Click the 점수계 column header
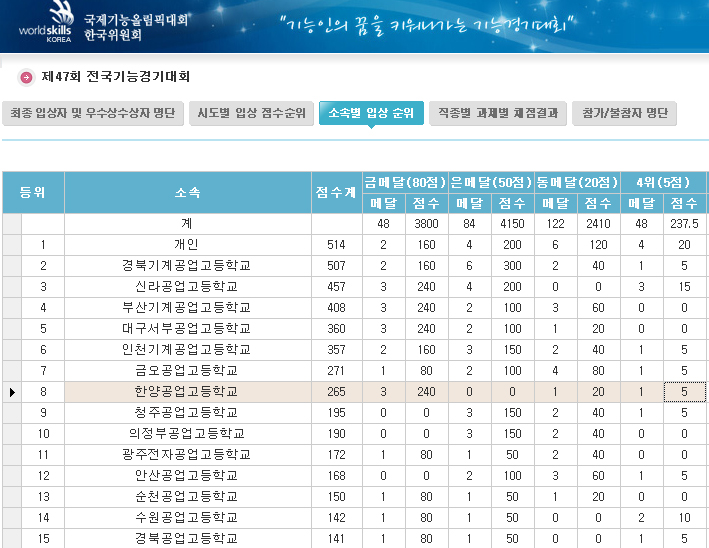Image resolution: width=709 pixels, height=548 pixels. [x=335, y=192]
